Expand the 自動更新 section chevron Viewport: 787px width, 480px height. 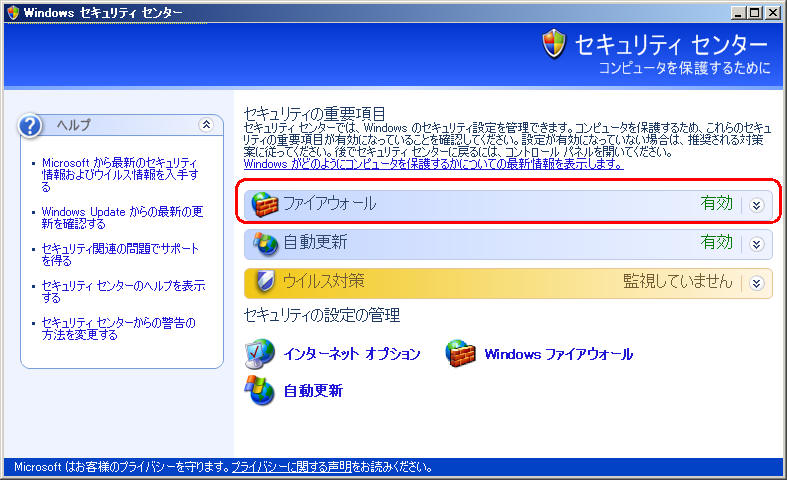pyautogui.click(x=757, y=243)
